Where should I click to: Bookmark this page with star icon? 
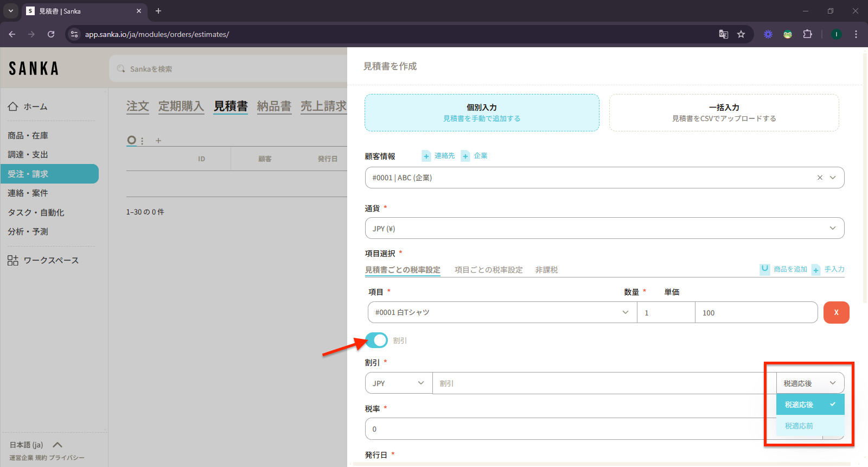click(x=741, y=34)
